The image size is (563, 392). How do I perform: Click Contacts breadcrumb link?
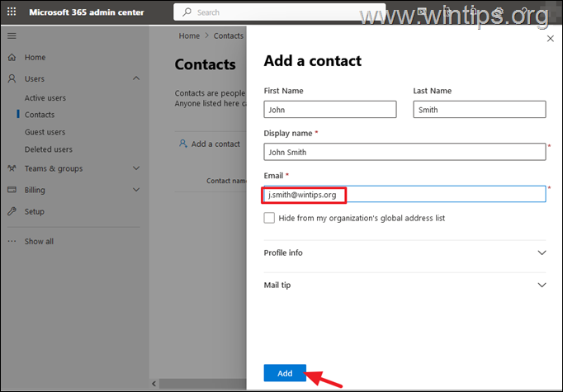[x=229, y=35]
